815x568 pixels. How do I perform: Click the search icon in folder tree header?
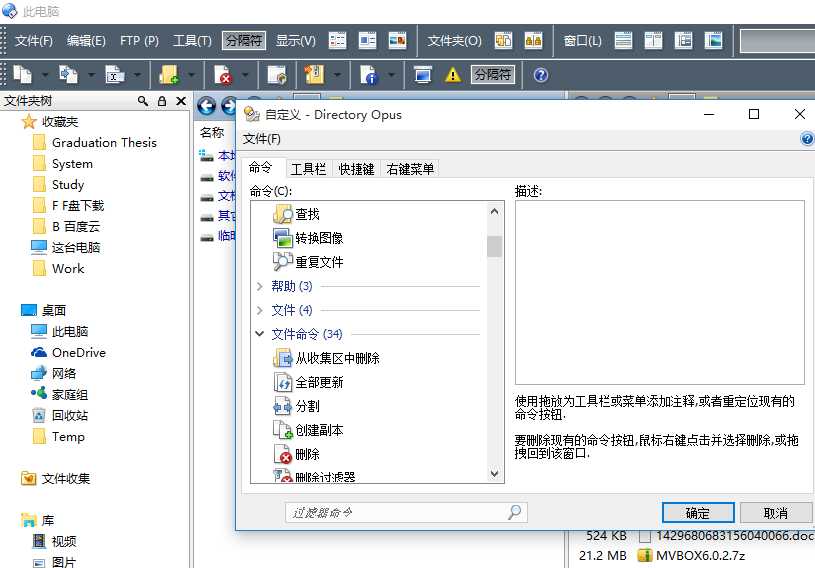(x=142, y=101)
